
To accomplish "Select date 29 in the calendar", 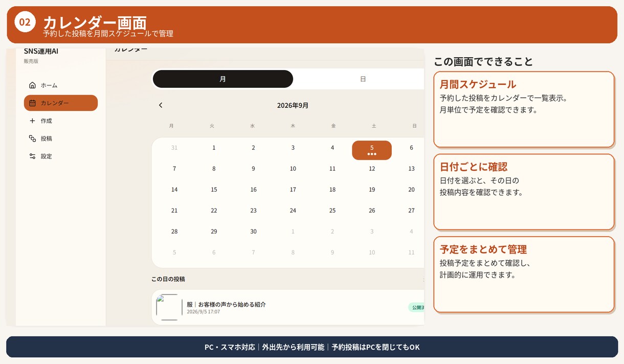I will [x=214, y=232].
